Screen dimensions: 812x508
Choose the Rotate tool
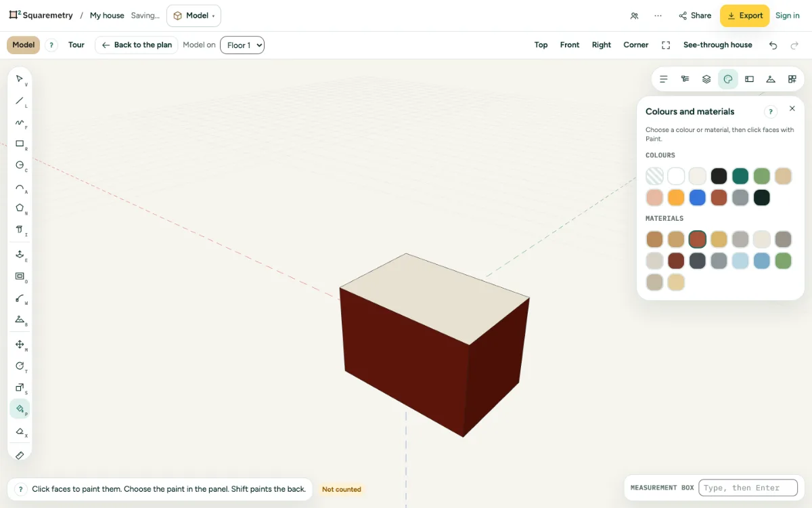click(x=20, y=366)
